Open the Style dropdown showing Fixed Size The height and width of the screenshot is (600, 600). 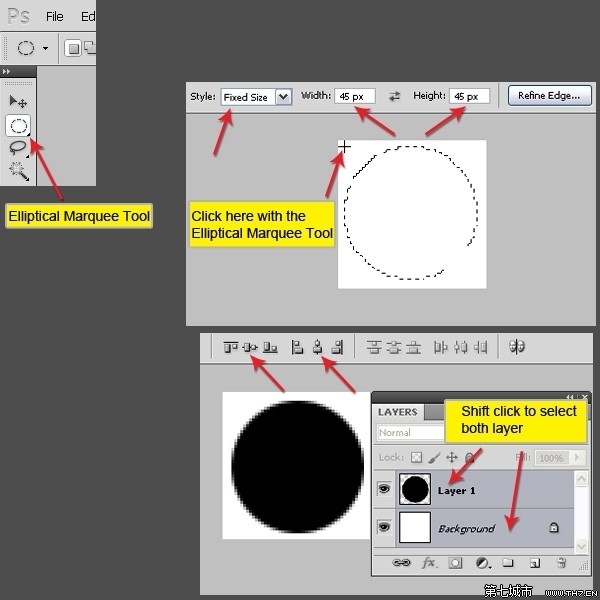pos(256,97)
